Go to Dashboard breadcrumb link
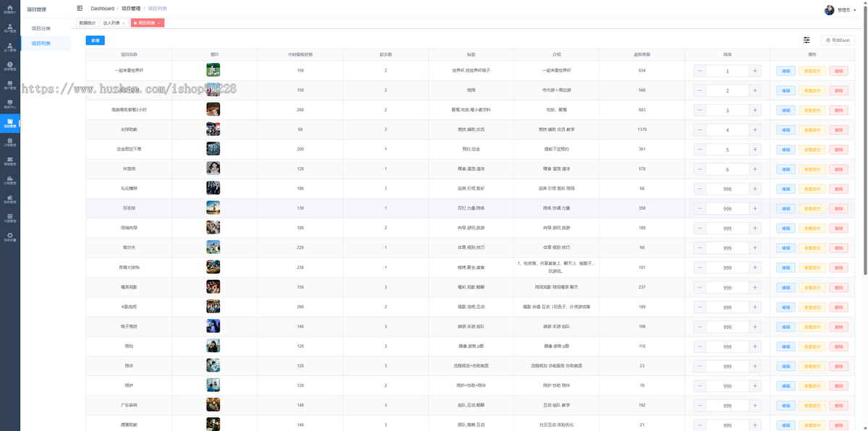Viewport: 868px width, 431px height. tap(102, 8)
